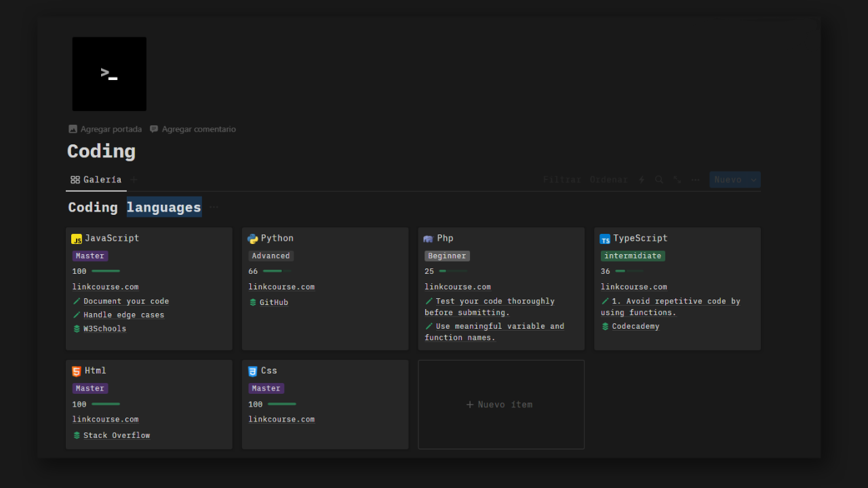Open the Ordenar menu
The height and width of the screenshot is (488, 868).
click(609, 180)
